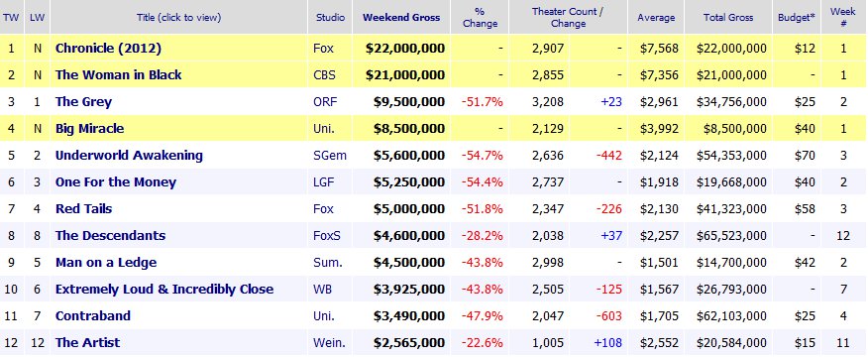Select the Studio column header
Viewport: 868px width, 357px height.
330,17
